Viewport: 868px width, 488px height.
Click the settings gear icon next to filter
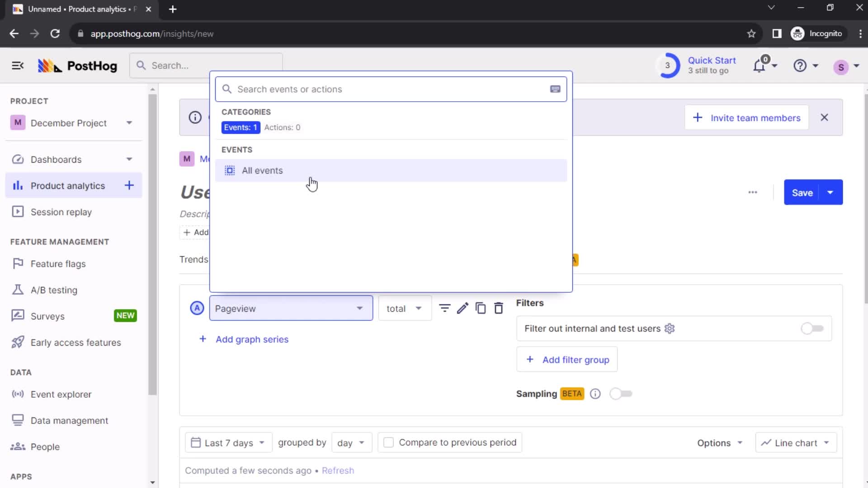tap(670, 328)
